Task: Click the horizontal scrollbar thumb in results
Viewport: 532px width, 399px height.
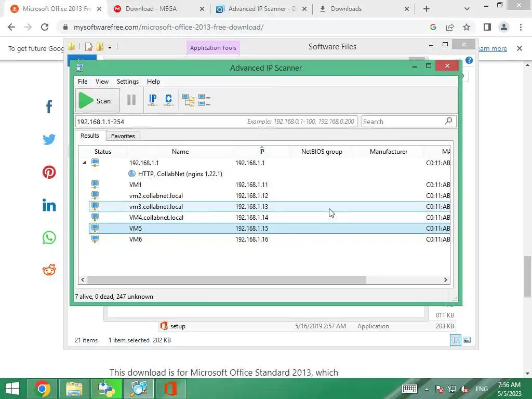Action: 227,280
